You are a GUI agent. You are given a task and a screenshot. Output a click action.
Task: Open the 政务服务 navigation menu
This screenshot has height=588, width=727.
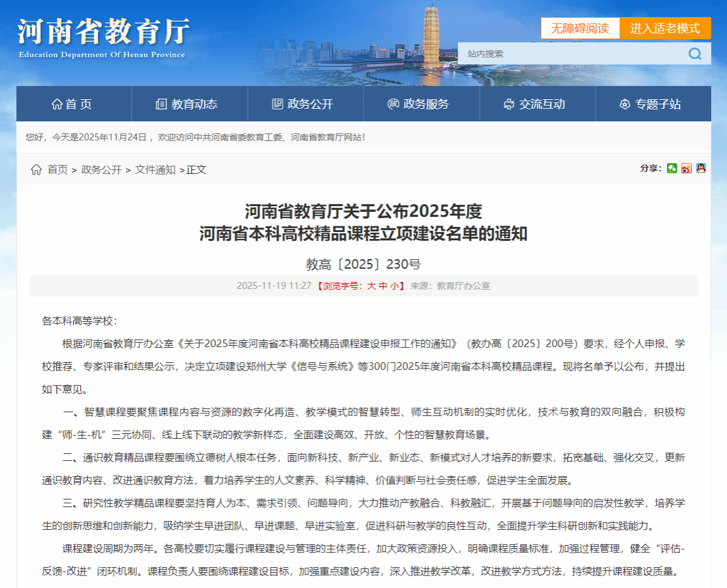[x=418, y=104]
